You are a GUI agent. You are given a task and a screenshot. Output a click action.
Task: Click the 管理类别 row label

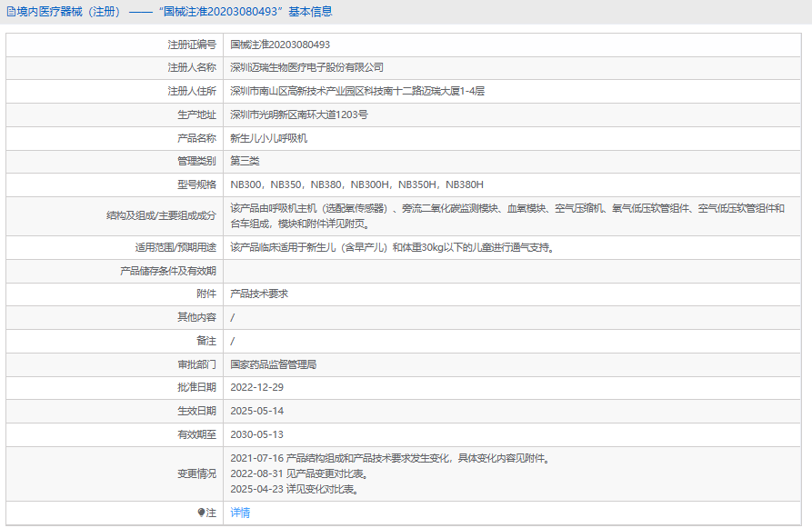(x=196, y=161)
